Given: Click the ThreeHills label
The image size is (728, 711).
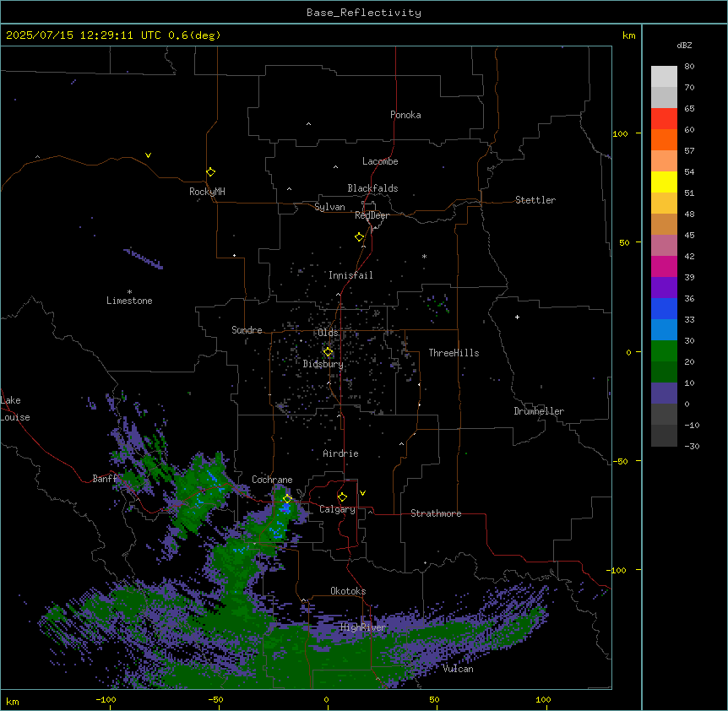Looking at the screenshot, I should click(454, 353).
